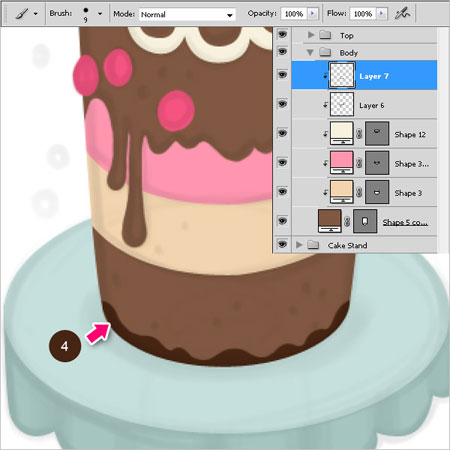Open the Opacity slider arrow
Viewport: 450px width, 450px height.
click(x=312, y=14)
